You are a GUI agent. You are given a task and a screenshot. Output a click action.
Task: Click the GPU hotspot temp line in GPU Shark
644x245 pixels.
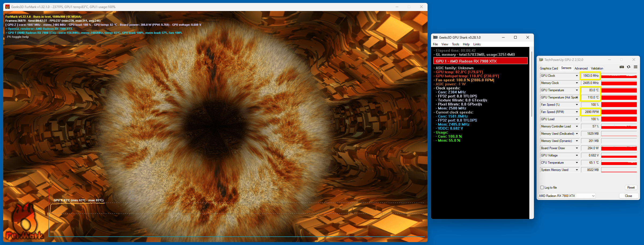pos(466,76)
